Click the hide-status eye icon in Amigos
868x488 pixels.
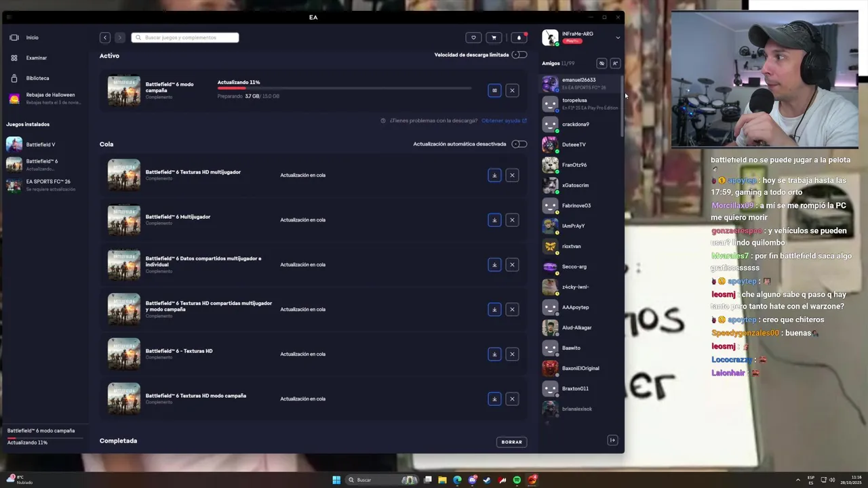601,63
